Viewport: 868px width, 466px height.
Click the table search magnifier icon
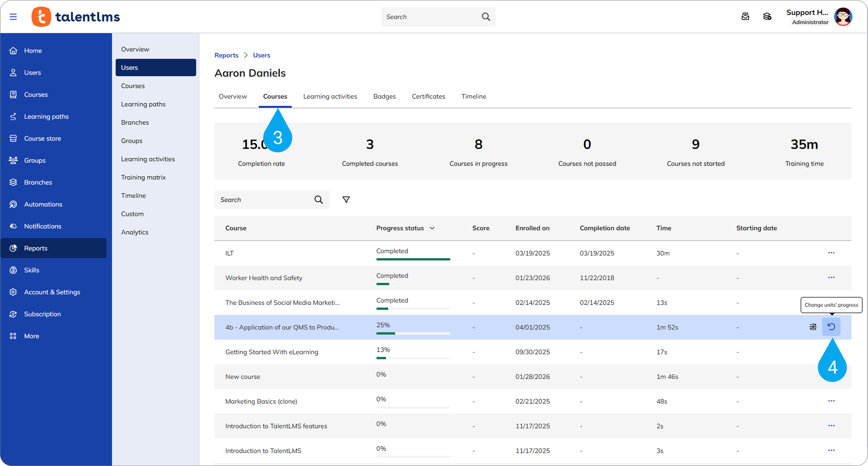[x=319, y=199]
